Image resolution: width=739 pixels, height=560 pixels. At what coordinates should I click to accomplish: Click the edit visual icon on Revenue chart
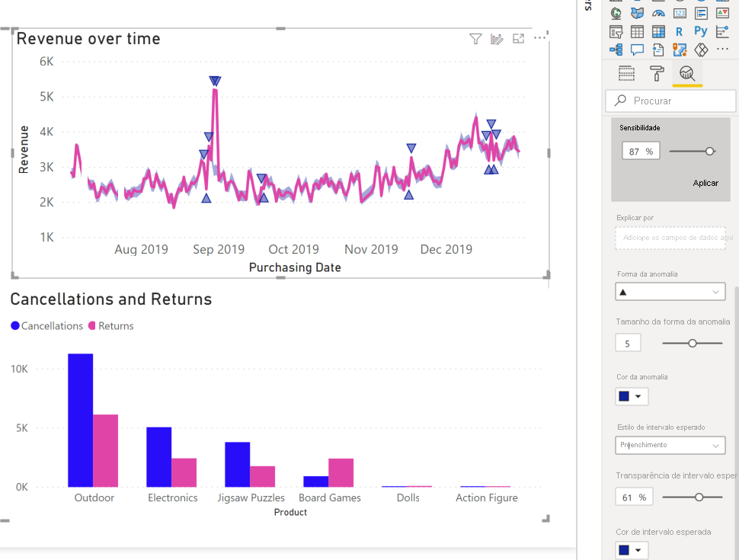click(497, 39)
